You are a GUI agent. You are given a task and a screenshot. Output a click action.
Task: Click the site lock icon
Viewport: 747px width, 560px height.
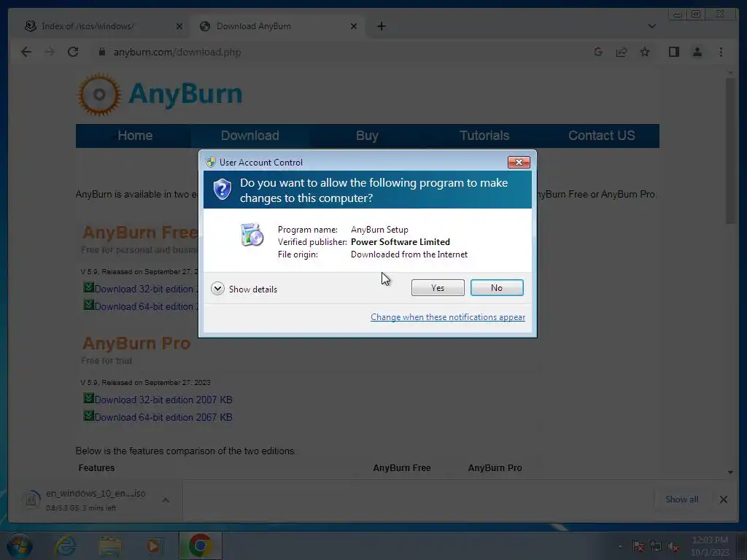(x=101, y=52)
